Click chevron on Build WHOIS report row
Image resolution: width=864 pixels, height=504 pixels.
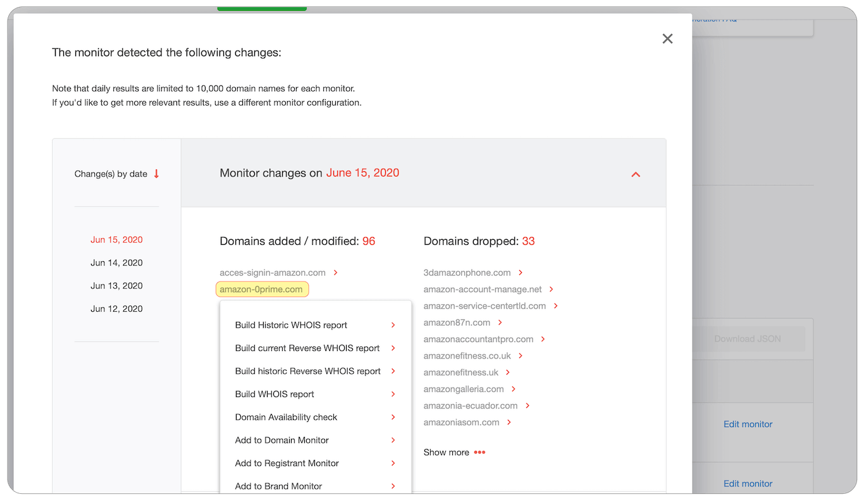[x=393, y=394]
